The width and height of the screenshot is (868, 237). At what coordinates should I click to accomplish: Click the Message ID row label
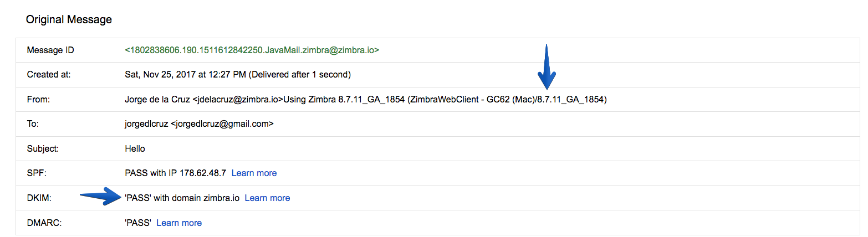(x=50, y=50)
